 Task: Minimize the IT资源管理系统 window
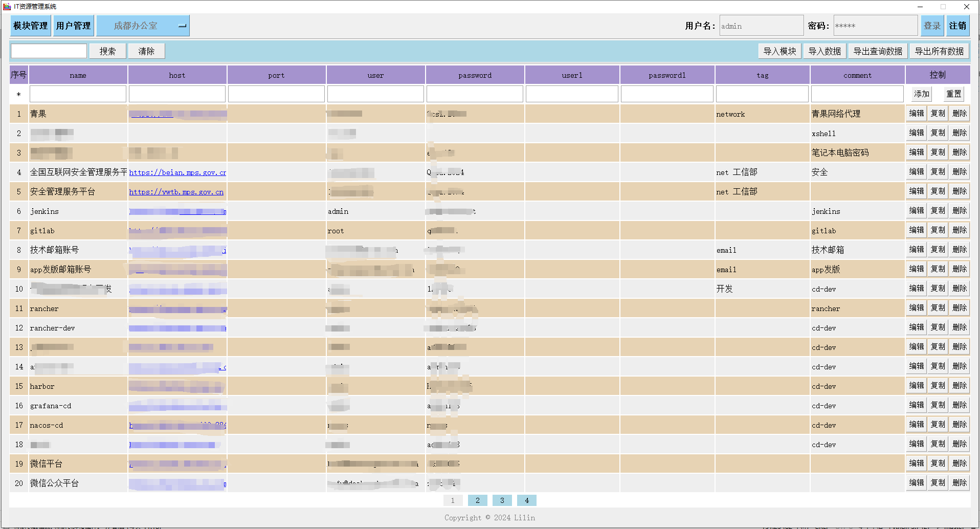pyautogui.click(x=920, y=7)
